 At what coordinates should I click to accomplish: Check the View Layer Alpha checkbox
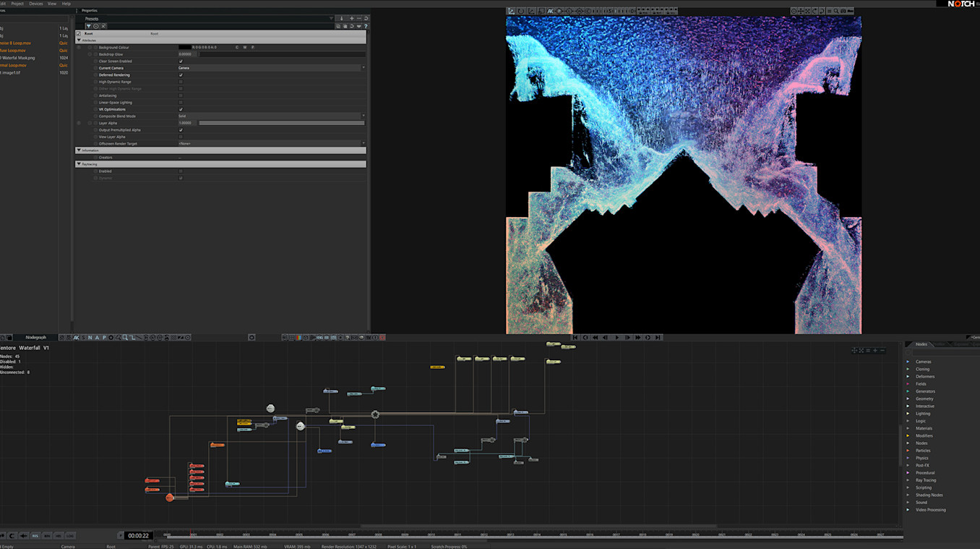click(x=181, y=137)
